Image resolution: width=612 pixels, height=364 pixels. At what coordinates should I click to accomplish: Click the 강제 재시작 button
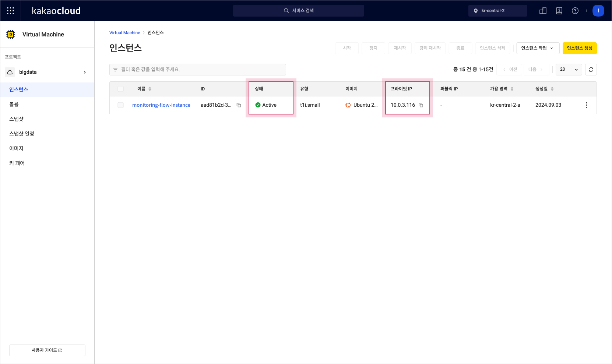click(x=430, y=48)
